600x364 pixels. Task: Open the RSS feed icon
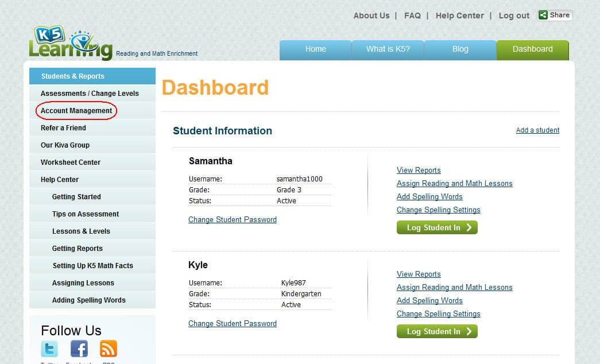click(x=109, y=348)
